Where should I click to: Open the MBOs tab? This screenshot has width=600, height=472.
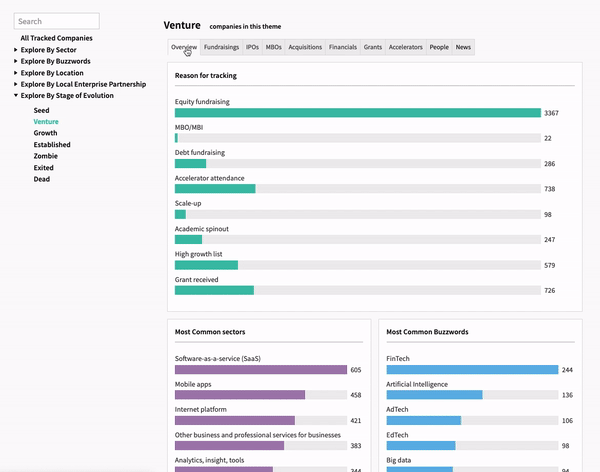[274, 47]
